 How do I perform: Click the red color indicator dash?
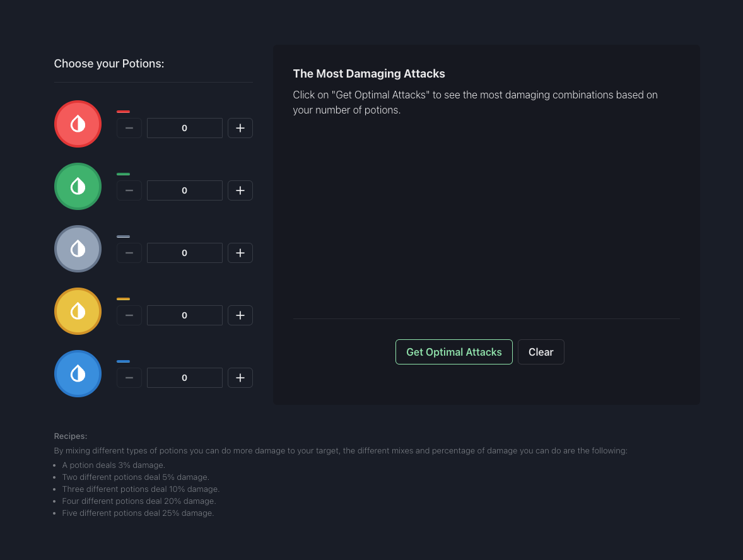123,111
